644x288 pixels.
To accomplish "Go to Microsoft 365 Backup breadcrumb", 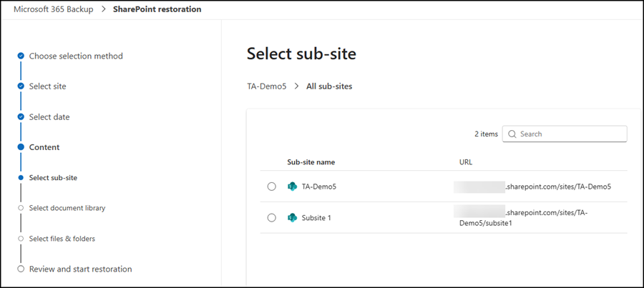I will pos(54,9).
